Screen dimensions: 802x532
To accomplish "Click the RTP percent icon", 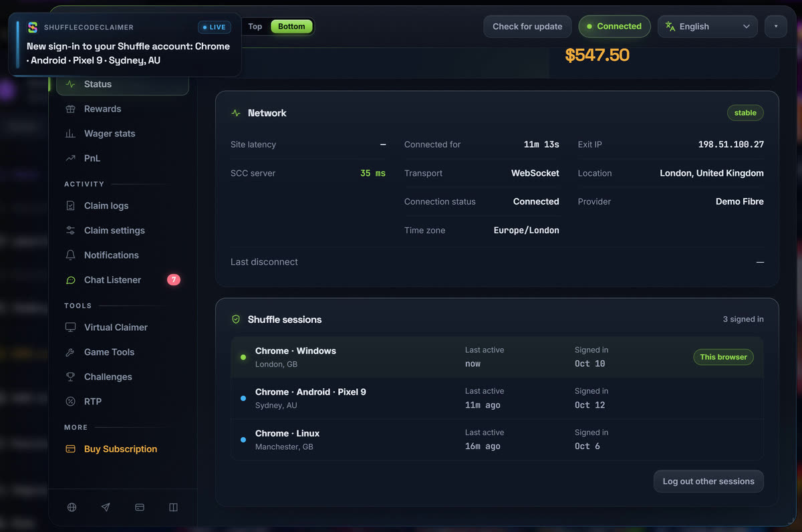I will 70,402.
